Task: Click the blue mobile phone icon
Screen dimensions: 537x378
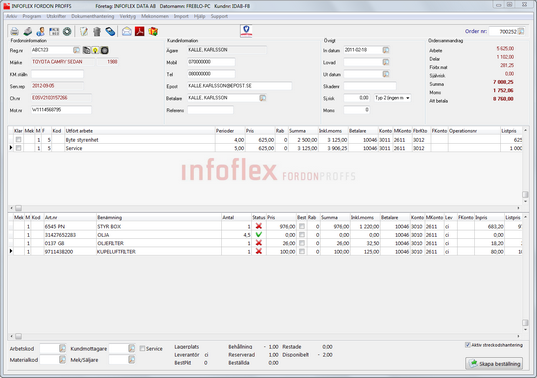Action: coord(110,32)
